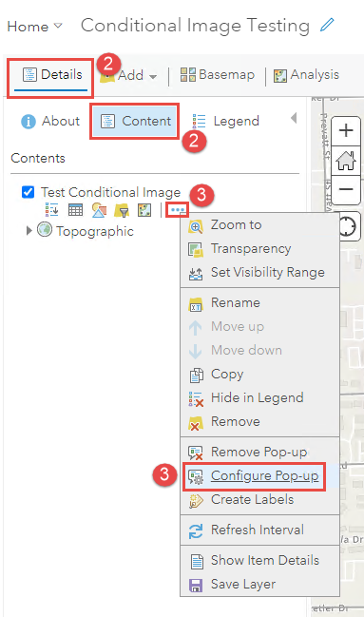Click Change Style icon for the layer

tap(99, 210)
